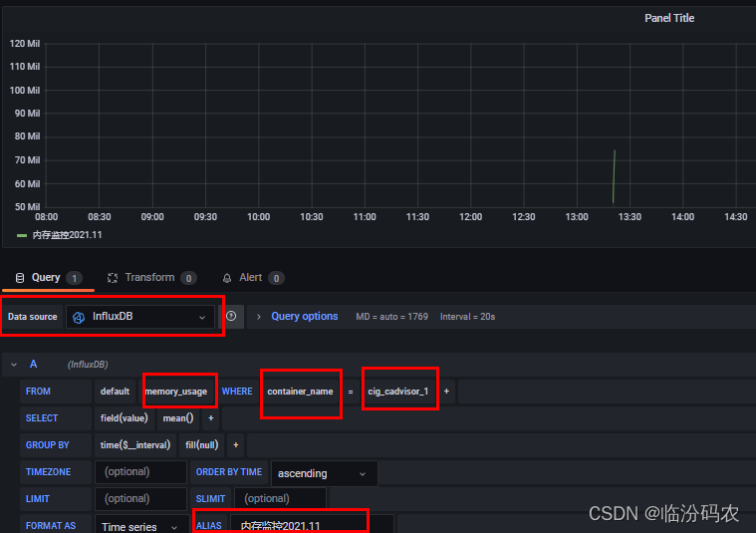Click the Query options link text

click(304, 317)
